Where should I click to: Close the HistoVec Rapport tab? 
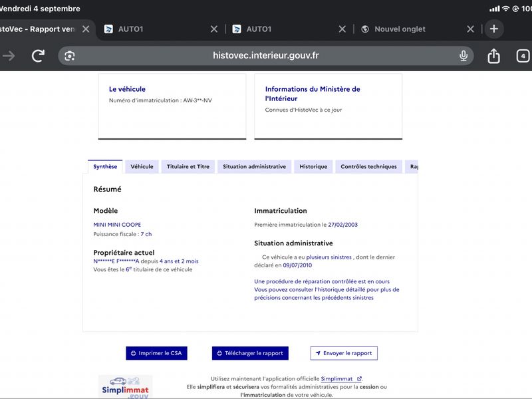[86, 29]
